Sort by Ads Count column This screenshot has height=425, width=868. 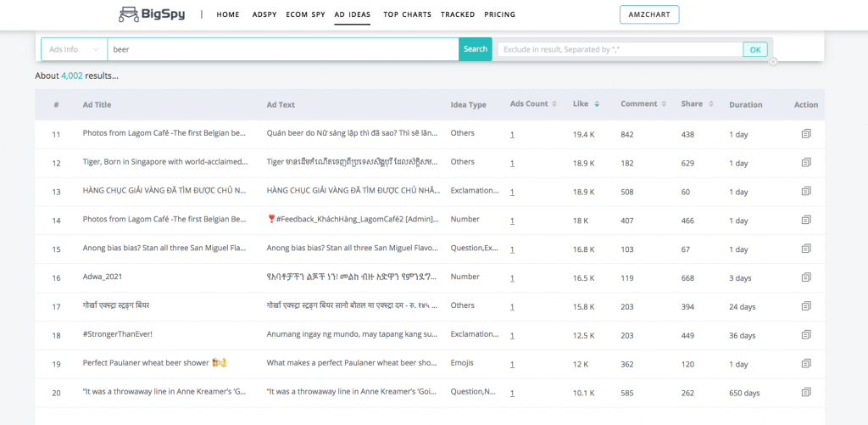554,104
